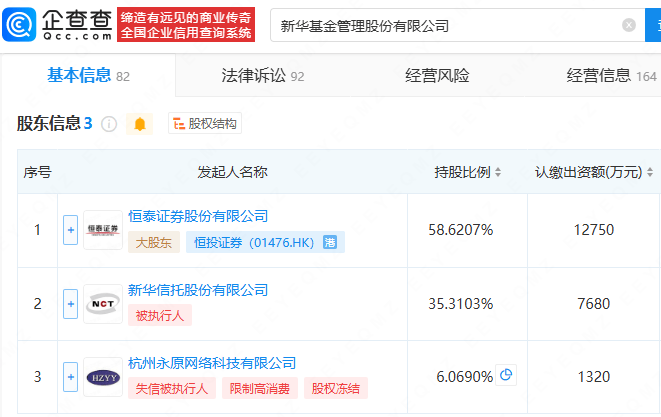Switch to 经营风险 tab
Image resolution: width=661 pixels, height=417 pixels.
click(437, 76)
